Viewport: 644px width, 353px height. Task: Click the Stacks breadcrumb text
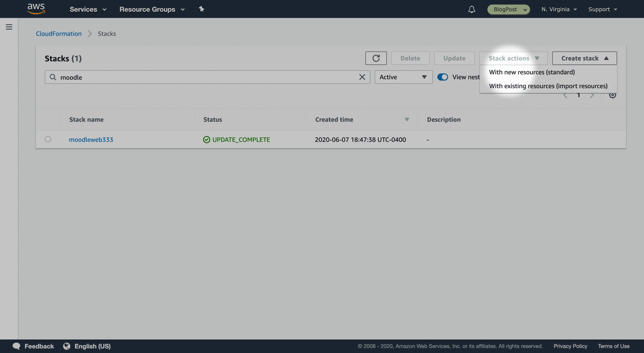pyautogui.click(x=107, y=34)
